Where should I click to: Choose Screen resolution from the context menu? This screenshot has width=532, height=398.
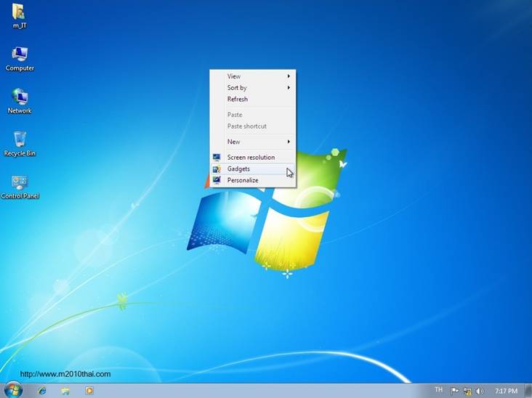click(x=253, y=158)
